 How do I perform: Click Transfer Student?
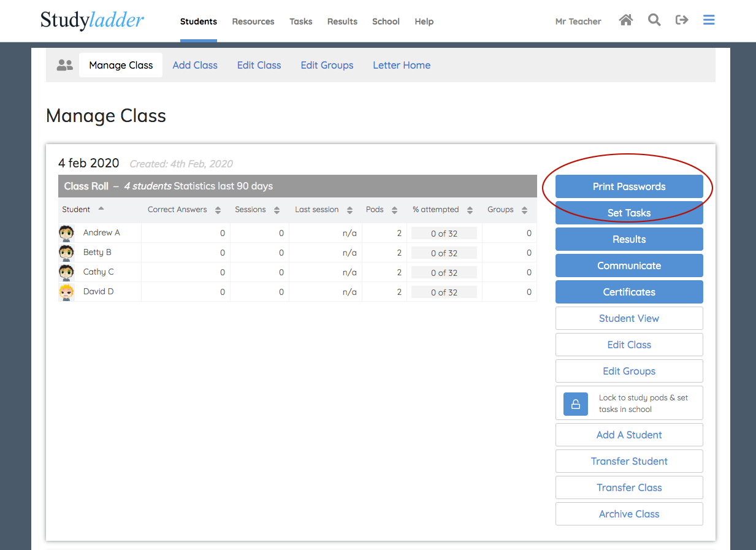(x=629, y=461)
